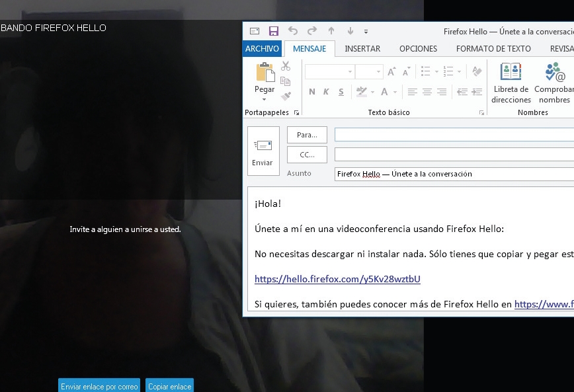Apply font color A button
This screenshot has height=392, width=574.
pos(384,91)
